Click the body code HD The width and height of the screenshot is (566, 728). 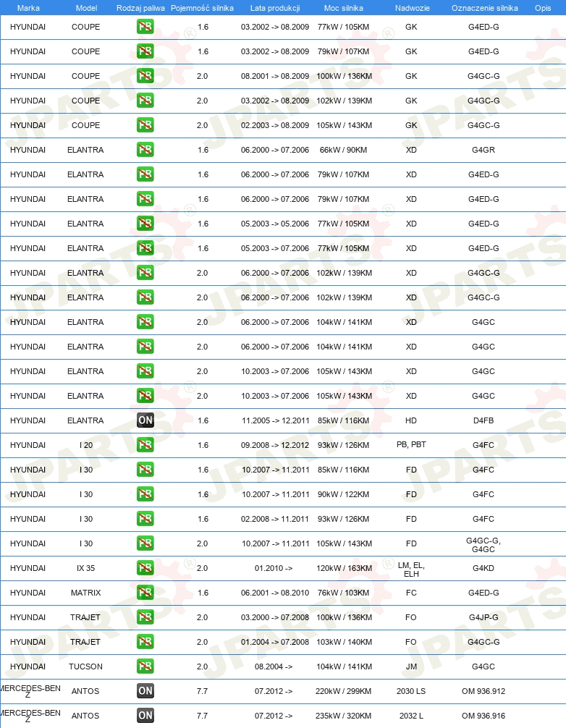click(411, 420)
